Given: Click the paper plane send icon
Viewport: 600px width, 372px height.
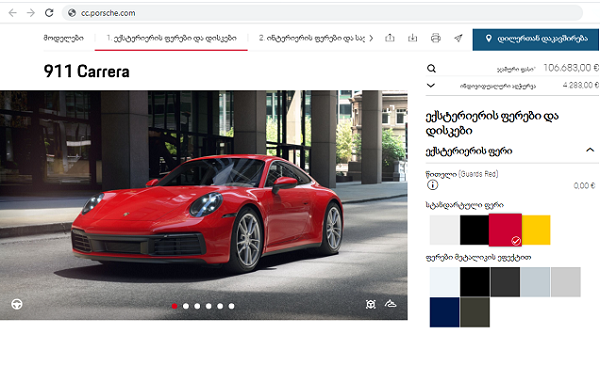Looking at the screenshot, I should (x=458, y=38).
